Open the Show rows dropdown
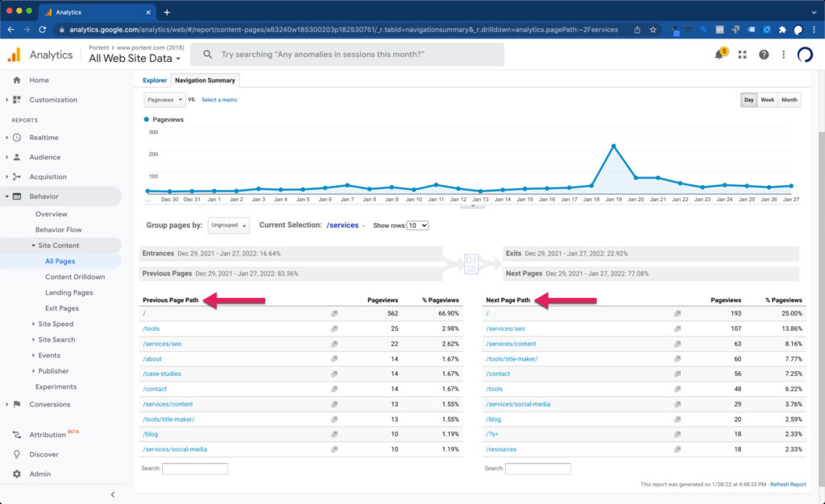Viewport: 825px width, 504px height. (417, 225)
